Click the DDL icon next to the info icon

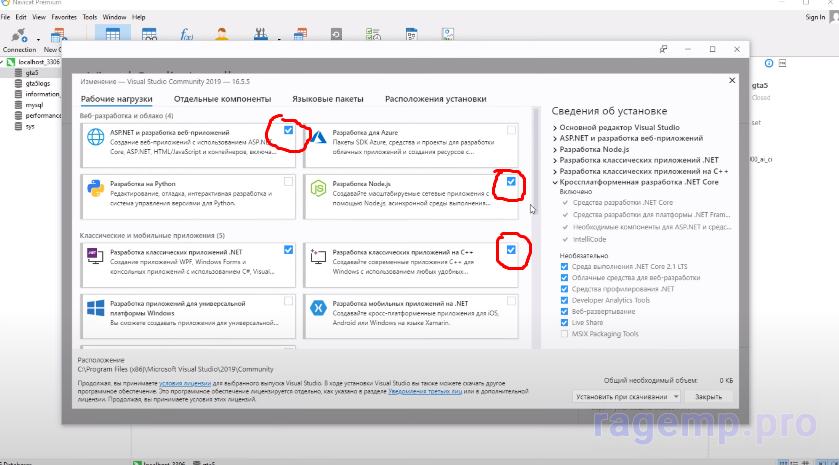point(782,63)
